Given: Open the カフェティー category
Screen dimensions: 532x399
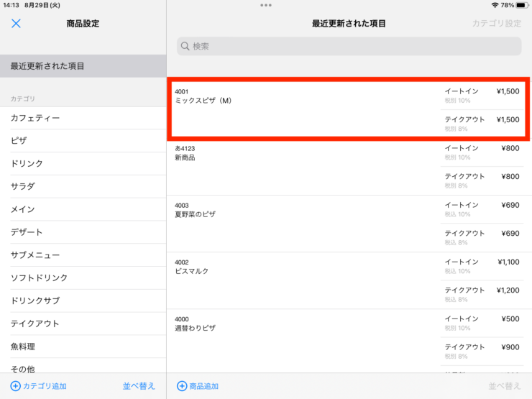Looking at the screenshot, I should (83, 118).
